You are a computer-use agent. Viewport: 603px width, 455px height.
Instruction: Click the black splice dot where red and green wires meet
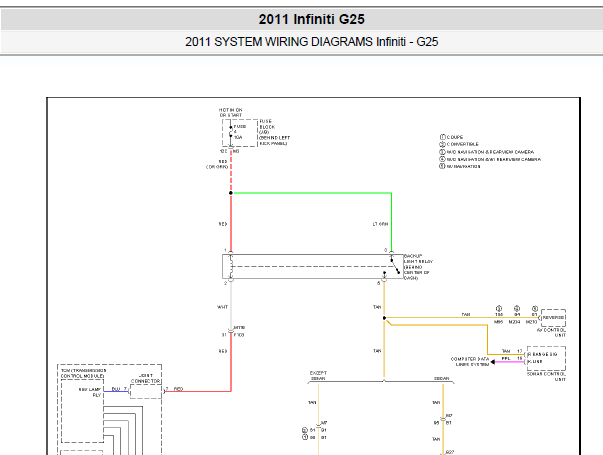[231, 193]
